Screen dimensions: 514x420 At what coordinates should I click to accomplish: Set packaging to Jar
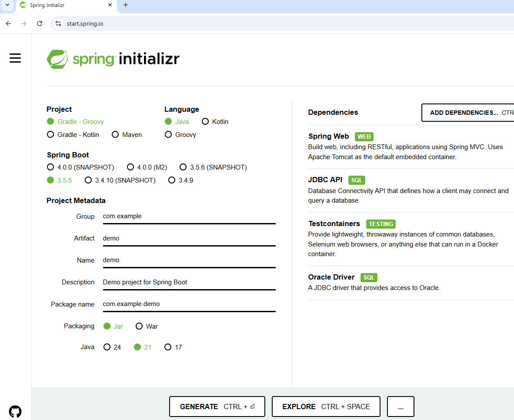[113, 326]
